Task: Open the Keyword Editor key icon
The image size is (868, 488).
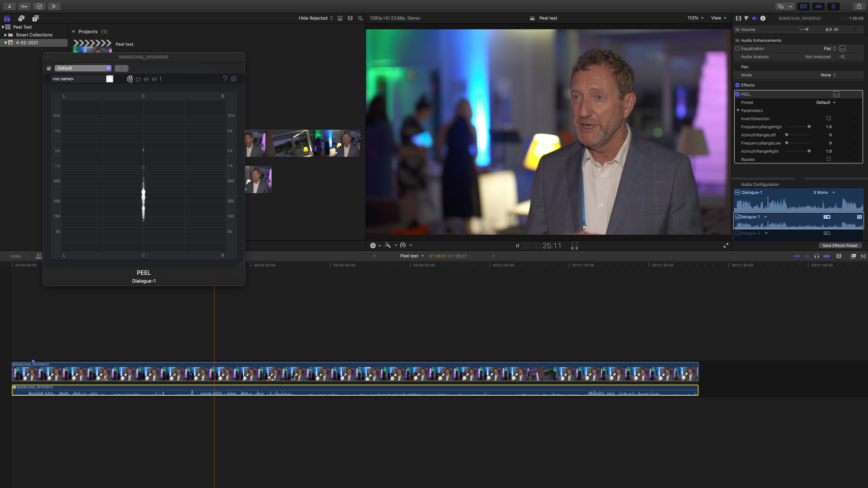Action: pos(24,6)
